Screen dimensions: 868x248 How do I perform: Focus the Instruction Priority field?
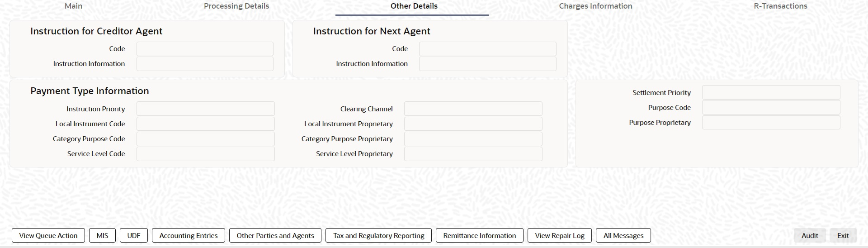tap(205, 109)
